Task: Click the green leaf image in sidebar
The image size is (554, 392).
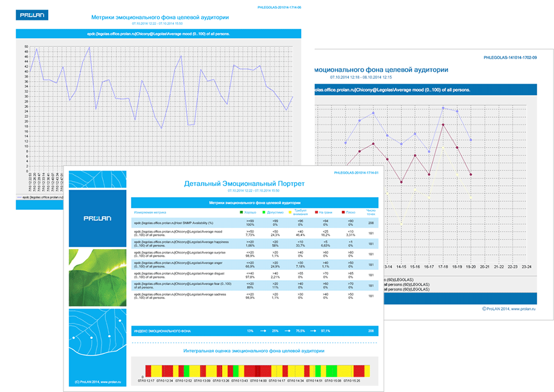Action: pos(98,277)
